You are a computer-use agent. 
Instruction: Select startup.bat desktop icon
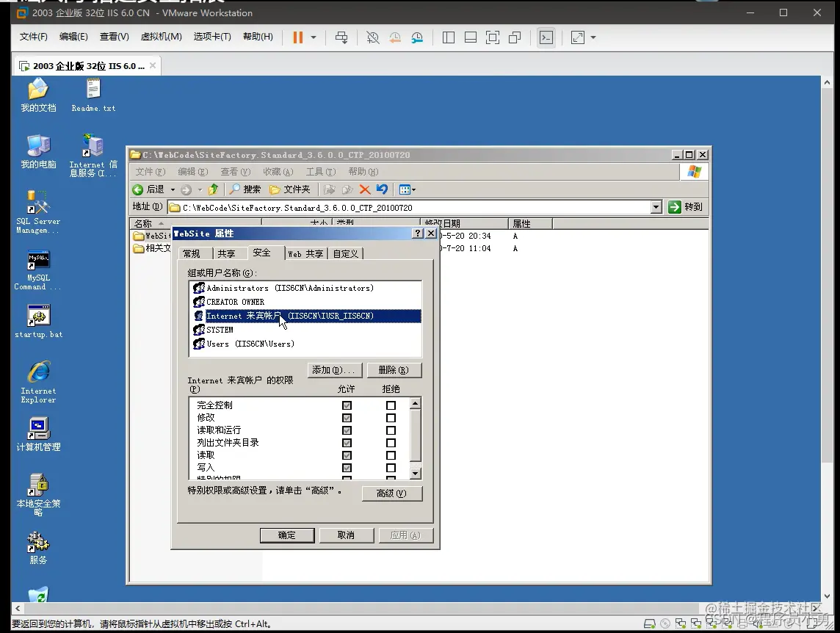pyautogui.click(x=38, y=322)
